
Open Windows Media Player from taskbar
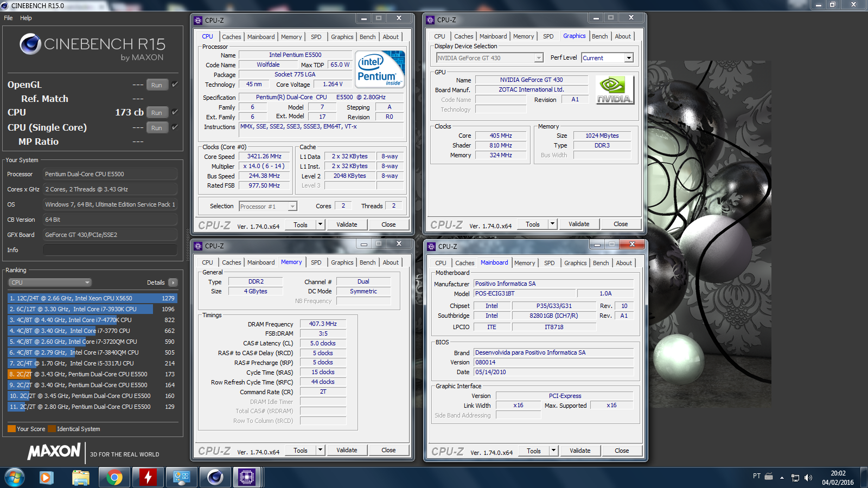click(46, 478)
